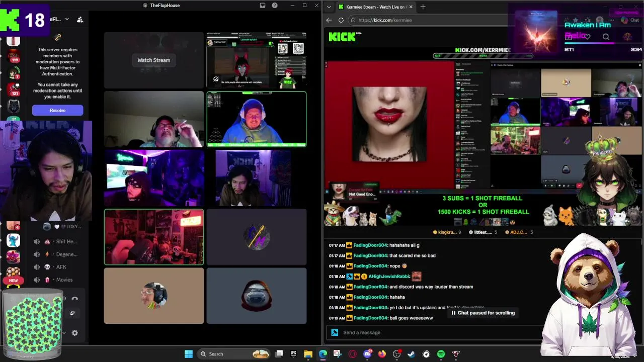This screenshot has height=362, width=644.
Task: Click FadingDoor604 on the 'hahahaha all g' message
Action: [370, 245]
